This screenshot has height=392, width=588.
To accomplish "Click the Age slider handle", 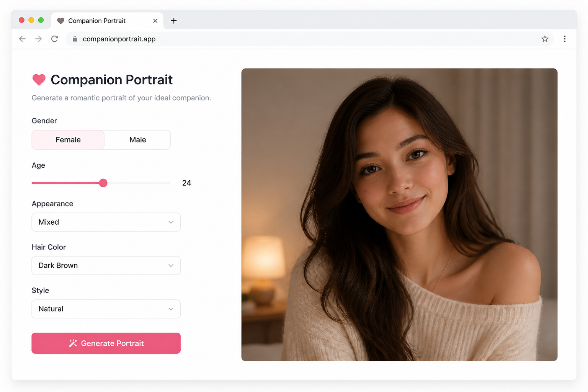I will [103, 183].
